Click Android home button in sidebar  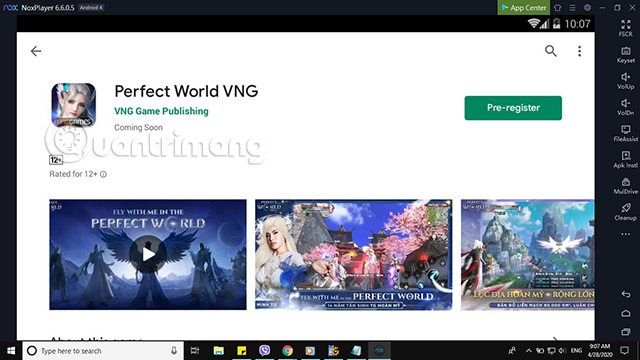tap(626, 313)
